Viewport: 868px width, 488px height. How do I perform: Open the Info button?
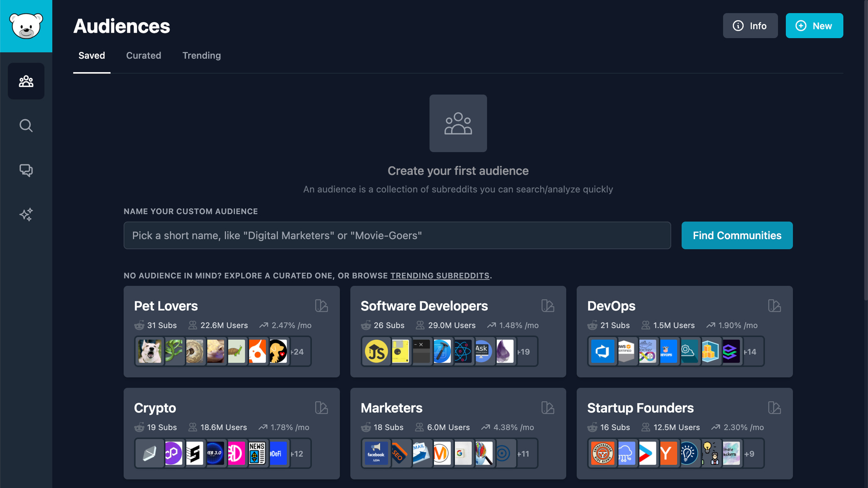(750, 26)
